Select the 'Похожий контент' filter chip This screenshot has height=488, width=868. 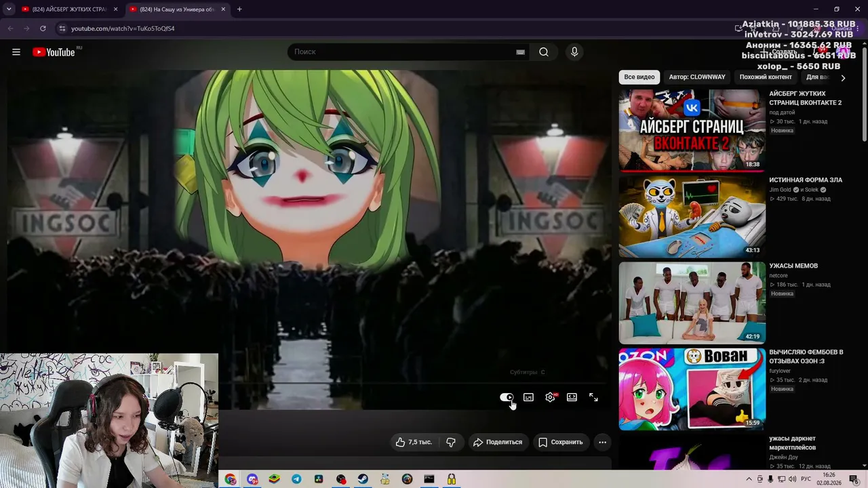click(766, 77)
